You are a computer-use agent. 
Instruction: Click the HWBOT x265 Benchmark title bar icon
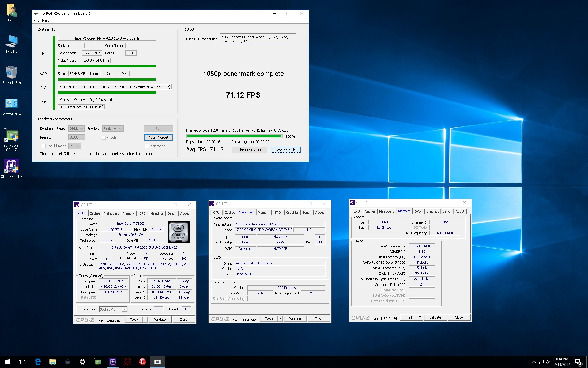(36, 13)
